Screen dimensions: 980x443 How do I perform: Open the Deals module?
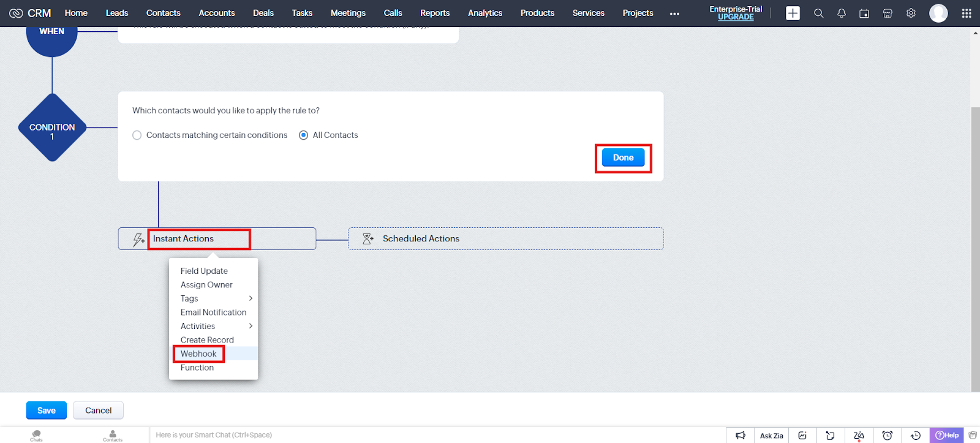263,13
